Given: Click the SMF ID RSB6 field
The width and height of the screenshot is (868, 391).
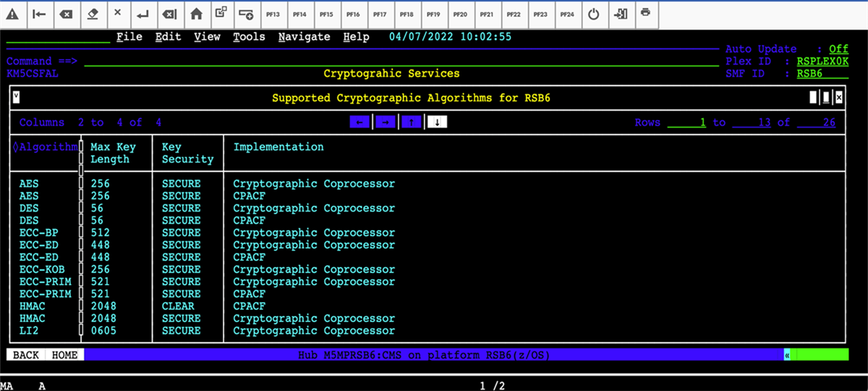Looking at the screenshot, I should click(822, 74).
